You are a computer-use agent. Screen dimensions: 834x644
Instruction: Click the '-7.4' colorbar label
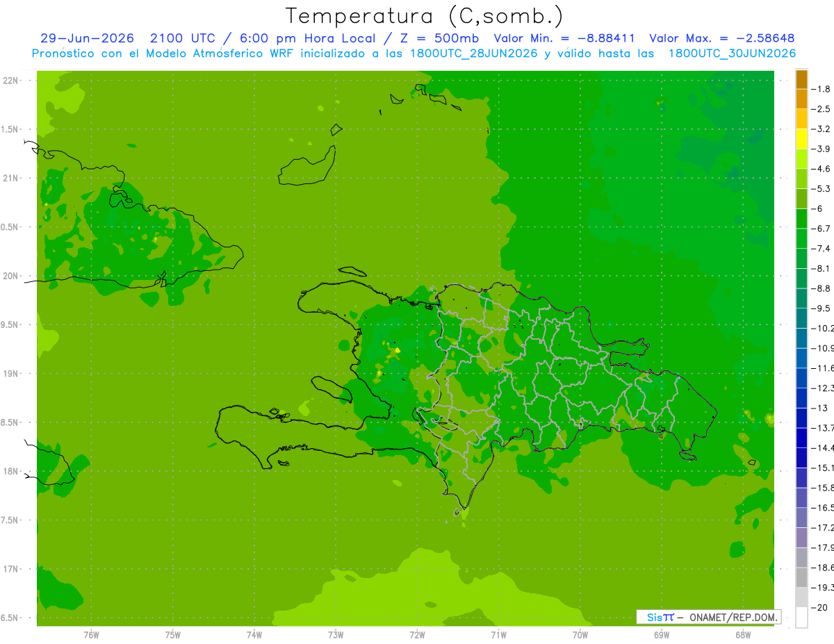821,248
